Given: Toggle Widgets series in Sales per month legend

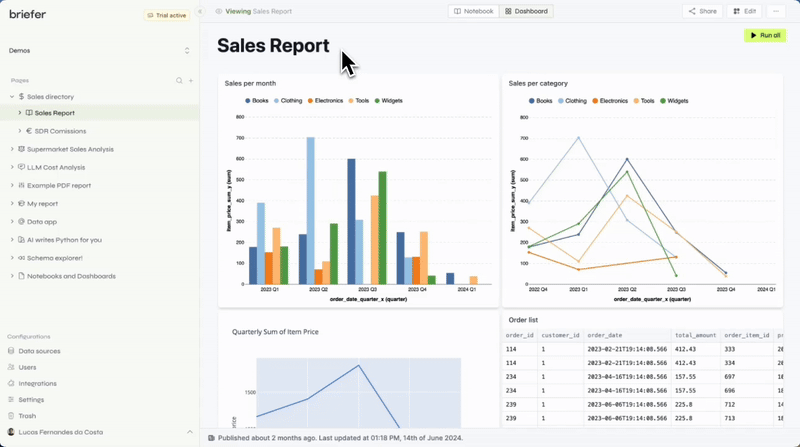Looking at the screenshot, I should (388, 101).
